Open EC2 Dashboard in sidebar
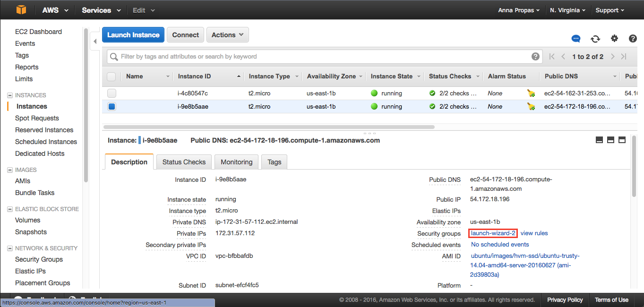The width and height of the screenshot is (644, 307). pyautogui.click(x=38, y=32)
